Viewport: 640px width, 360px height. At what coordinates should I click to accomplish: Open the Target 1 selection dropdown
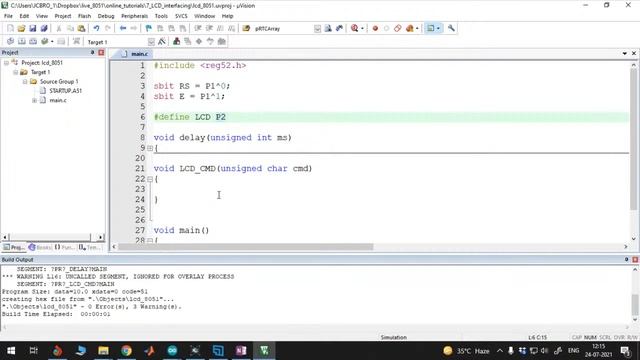coord(151,42)
